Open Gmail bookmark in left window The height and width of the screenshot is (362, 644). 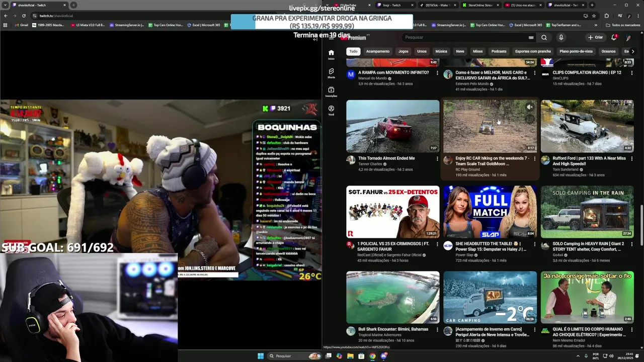(x=21, y=25)
